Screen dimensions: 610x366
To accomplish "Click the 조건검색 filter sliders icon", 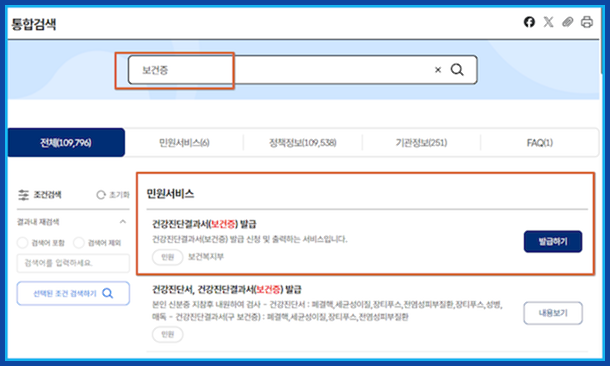I will tap(23, 194).
